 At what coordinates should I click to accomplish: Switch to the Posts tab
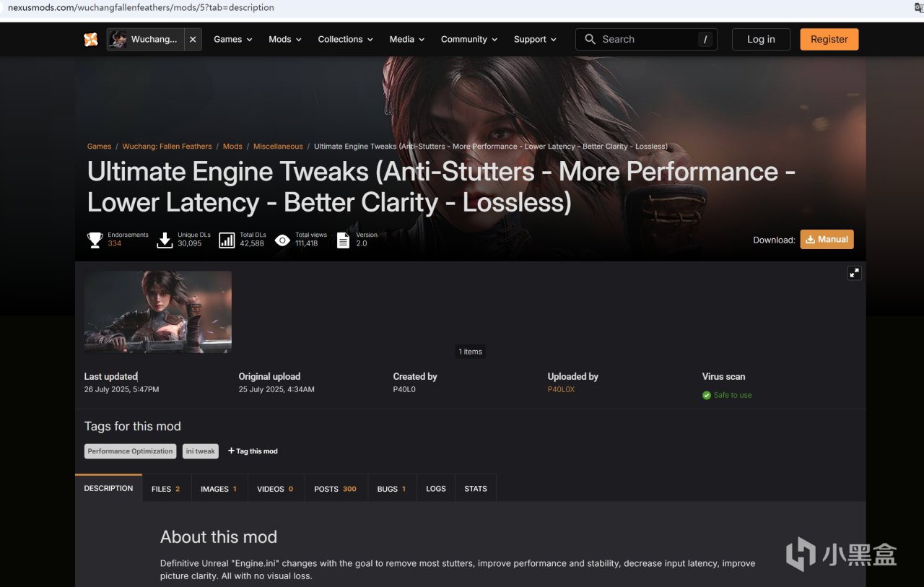[336, 489]
